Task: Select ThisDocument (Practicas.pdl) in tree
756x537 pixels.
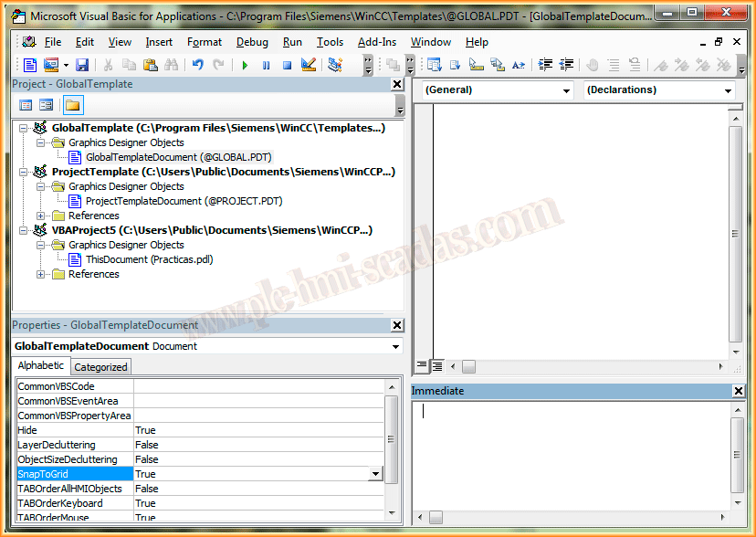Action: point(149,259)
